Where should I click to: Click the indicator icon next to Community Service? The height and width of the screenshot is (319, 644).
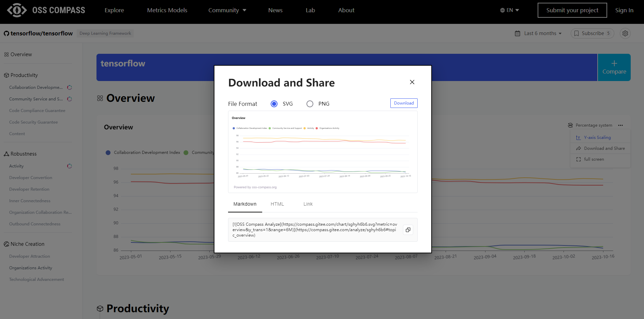(70, 99)
